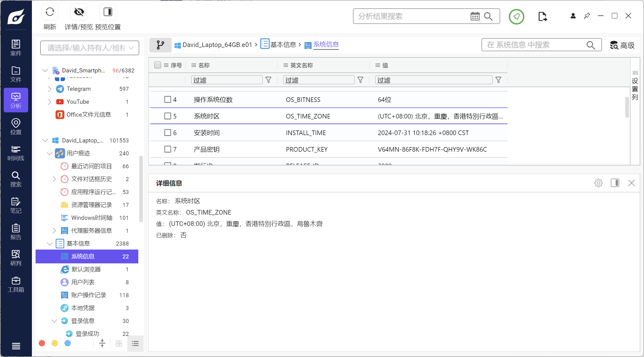Open detail panel settings gear
The image size is (644, 357).
pyautogui.click(x=598, y=183)
